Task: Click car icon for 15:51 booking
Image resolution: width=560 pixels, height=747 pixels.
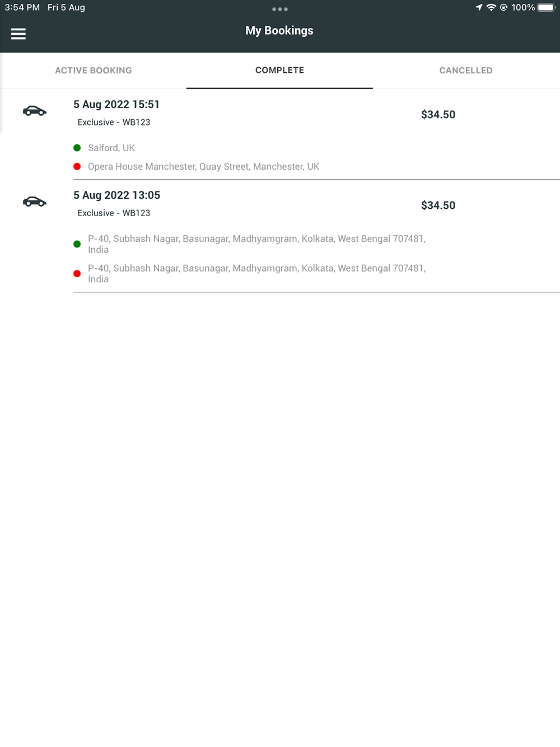Action: pos(35,111)
